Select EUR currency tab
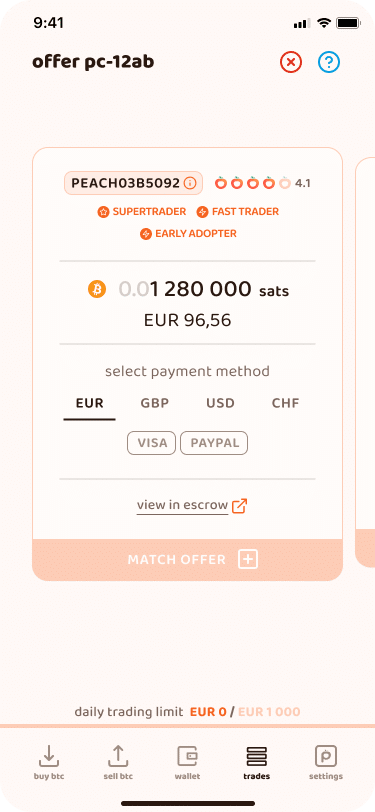This screenshot has height=812, width=375. click(x=90, y=404)
